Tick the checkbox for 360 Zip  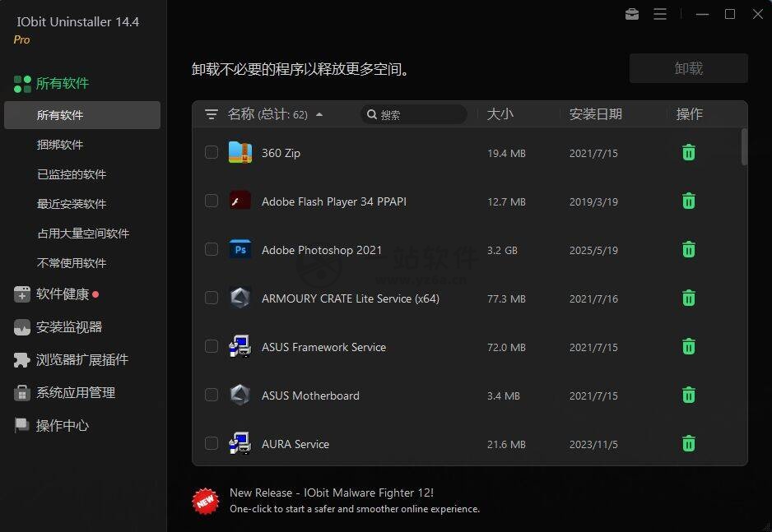(x=212, y=152)
